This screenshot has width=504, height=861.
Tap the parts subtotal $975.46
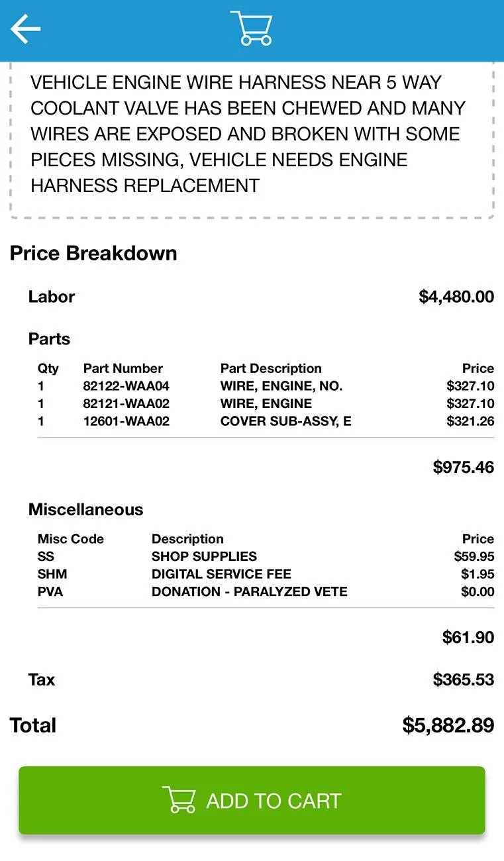464,467
